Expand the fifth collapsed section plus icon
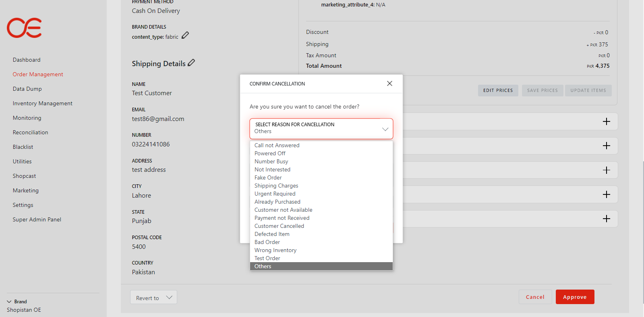 [606, 219]
